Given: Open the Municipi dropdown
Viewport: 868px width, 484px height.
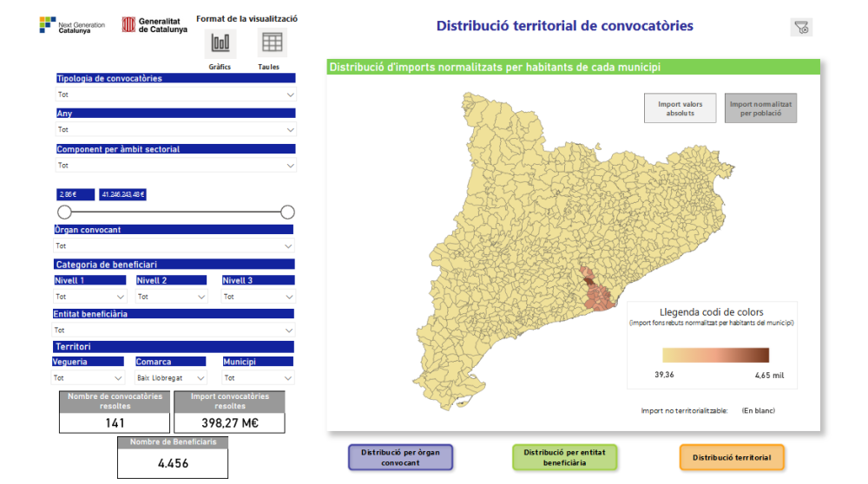Looking at the screenshot, I should (x=258, y=378).
